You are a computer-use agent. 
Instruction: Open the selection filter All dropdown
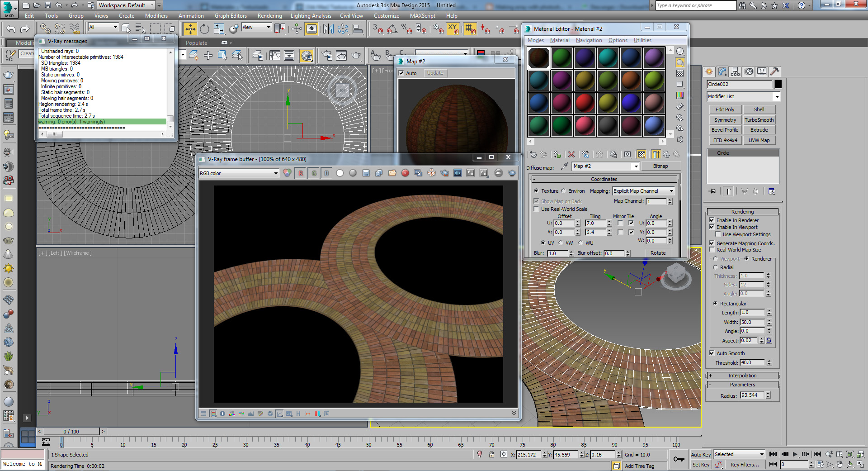click(x=103, y=27)
